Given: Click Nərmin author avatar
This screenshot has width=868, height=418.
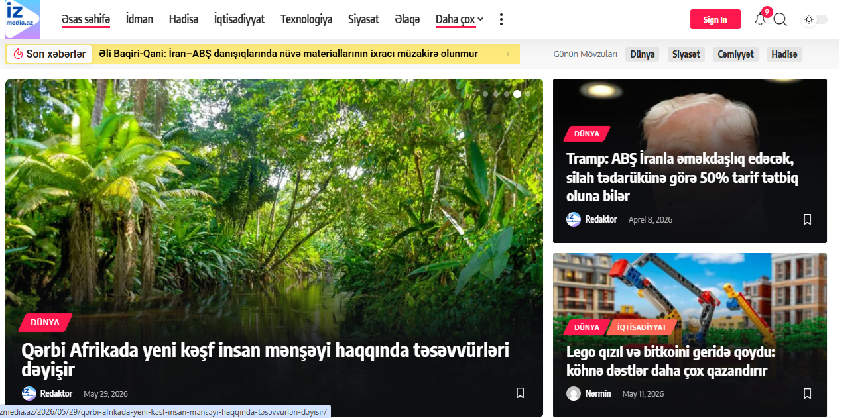Looking at the screenshot, I should (574, 393).
